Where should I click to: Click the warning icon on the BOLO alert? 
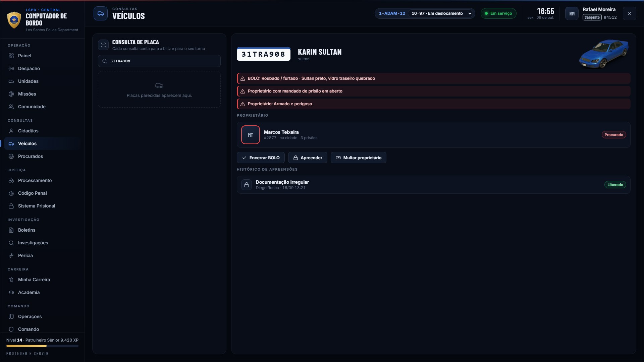243,78
